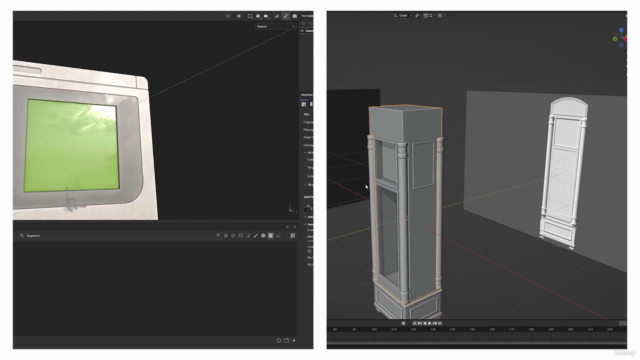The width and height of the screenshot is (640, 360).
Task: Click the Blender timeline frame number ruler
Action: 477,329
